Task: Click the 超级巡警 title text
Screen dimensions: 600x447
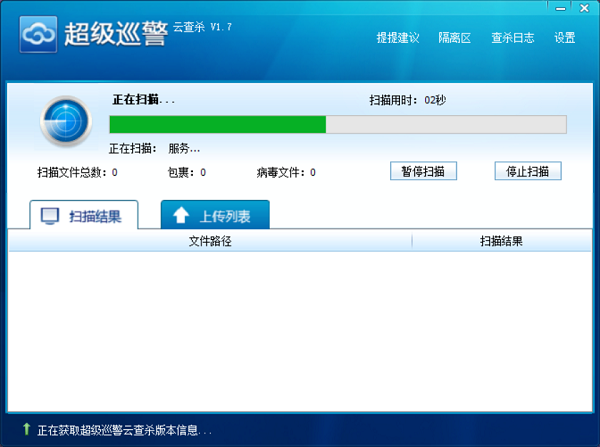Action: pyautogui.click(x=116, y=34)
